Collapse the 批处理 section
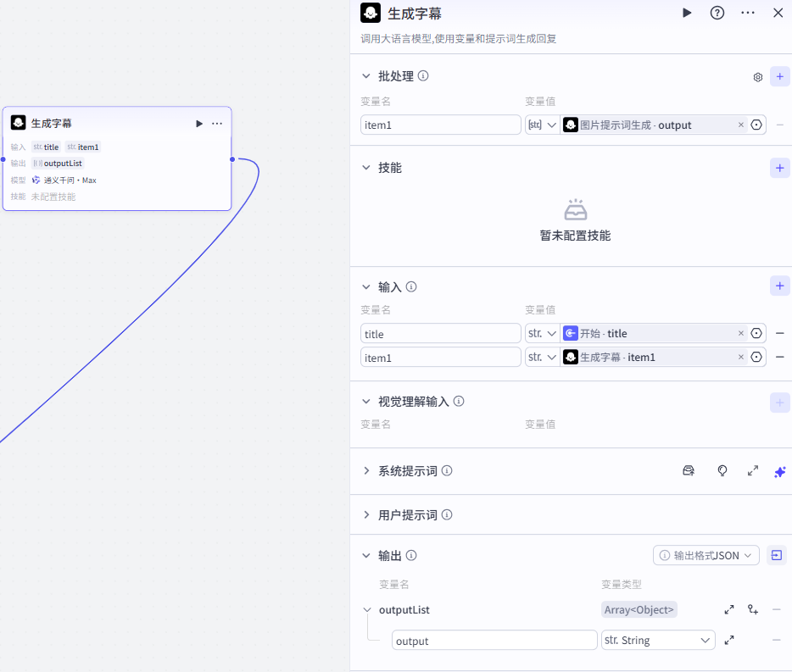Screen dimensions: 792x672 coord(366,76)
